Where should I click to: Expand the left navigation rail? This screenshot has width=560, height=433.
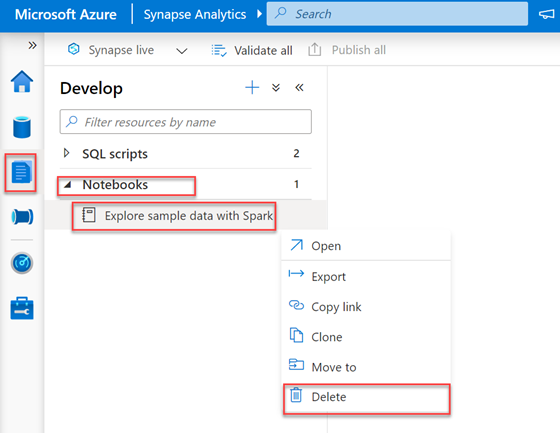click(x=32, y=45)
